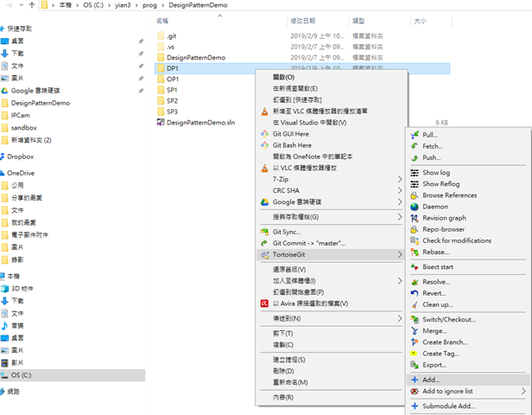Click Git Bash Here icon
The image size is (532, 415).
coord(264,145)
